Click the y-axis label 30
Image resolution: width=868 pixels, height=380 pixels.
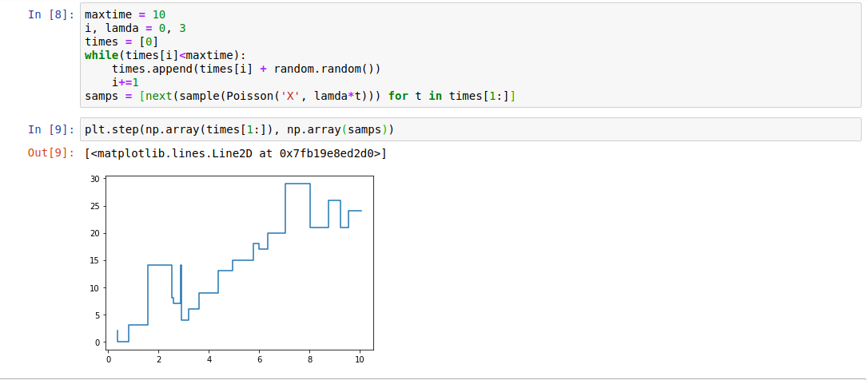[95, 179]
